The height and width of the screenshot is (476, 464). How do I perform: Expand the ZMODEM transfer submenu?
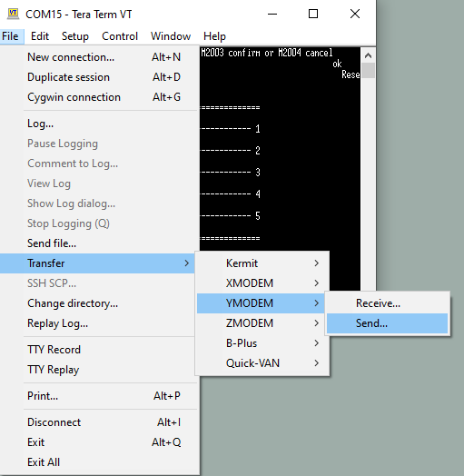[x=262, y=323]
